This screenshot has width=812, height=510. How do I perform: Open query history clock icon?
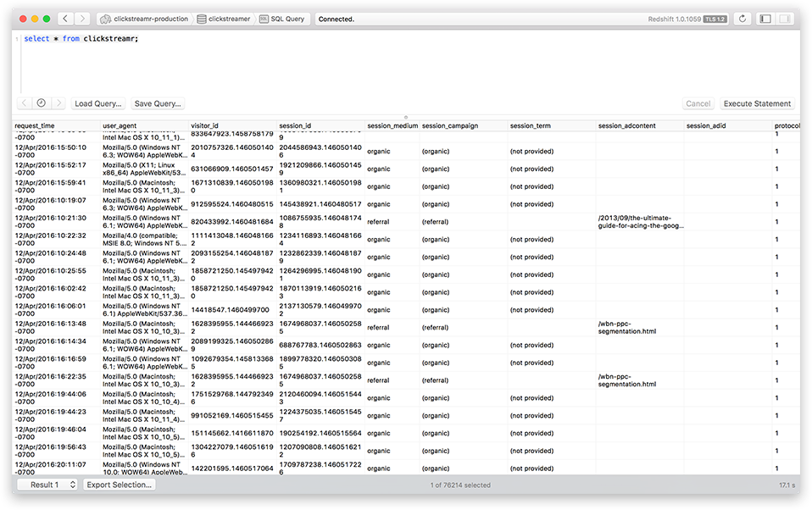point(41,103)
